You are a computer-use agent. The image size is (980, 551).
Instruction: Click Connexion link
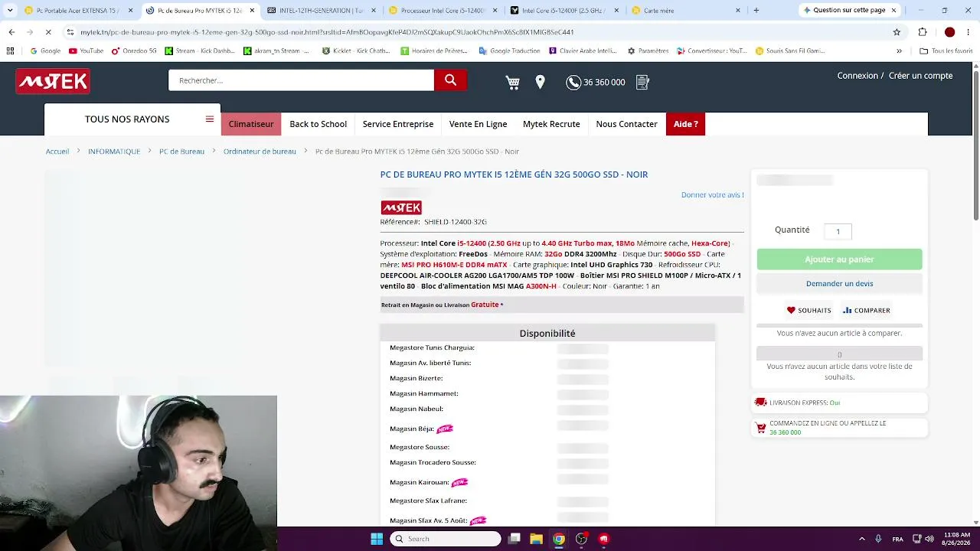coord(857,76)
